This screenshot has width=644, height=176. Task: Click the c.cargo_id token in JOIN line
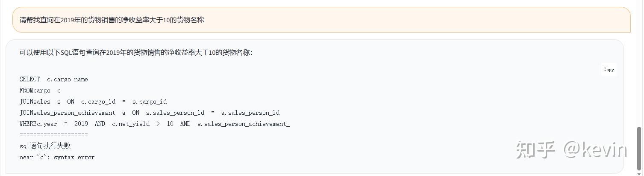pyautogui.click(x=98, y=101)
